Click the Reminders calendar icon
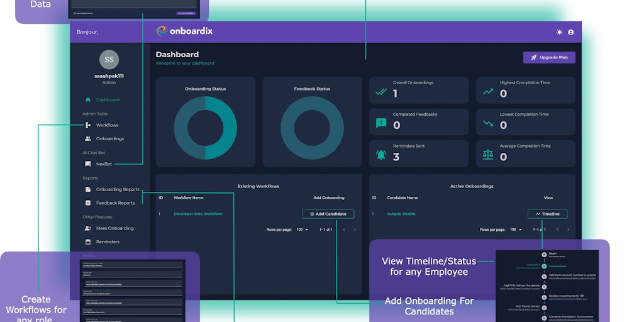 tap(88, 241)
